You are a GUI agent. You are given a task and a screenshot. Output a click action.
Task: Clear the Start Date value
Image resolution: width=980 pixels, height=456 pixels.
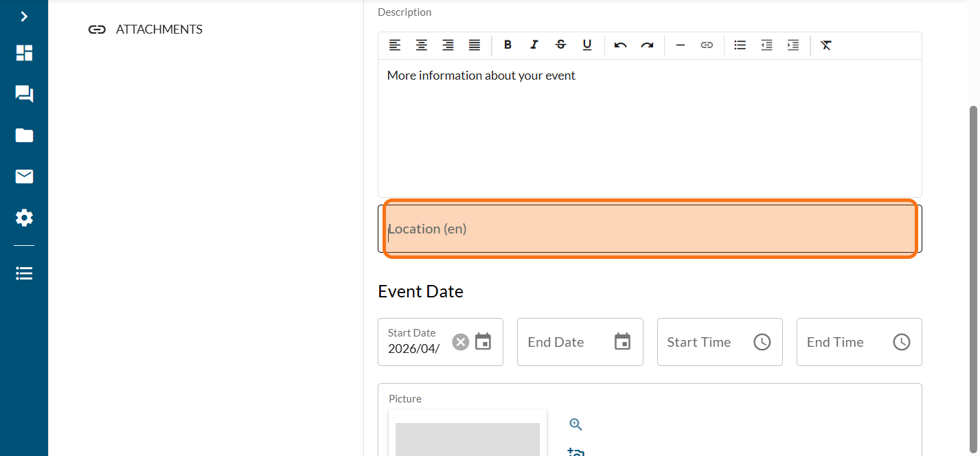tap(460, 342)
